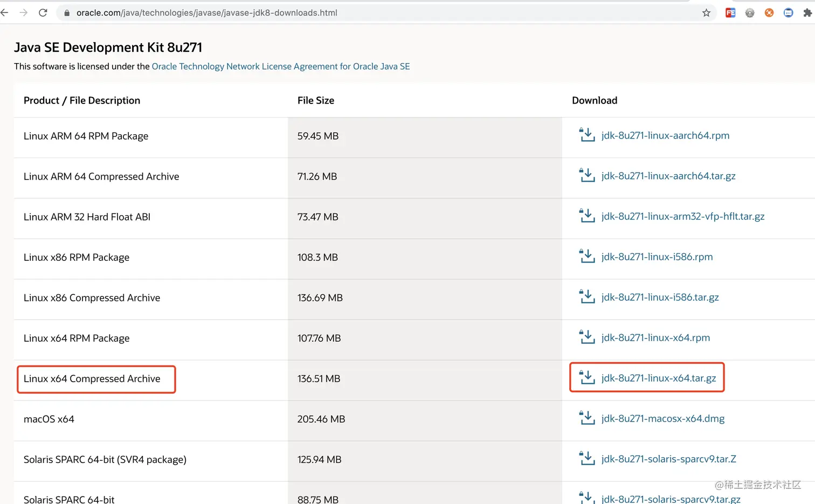This screenshot has height=504, width=815.
Task: Click the jdk-8u271-linux-x64.rpm link
Action: [x=655, y=337]
